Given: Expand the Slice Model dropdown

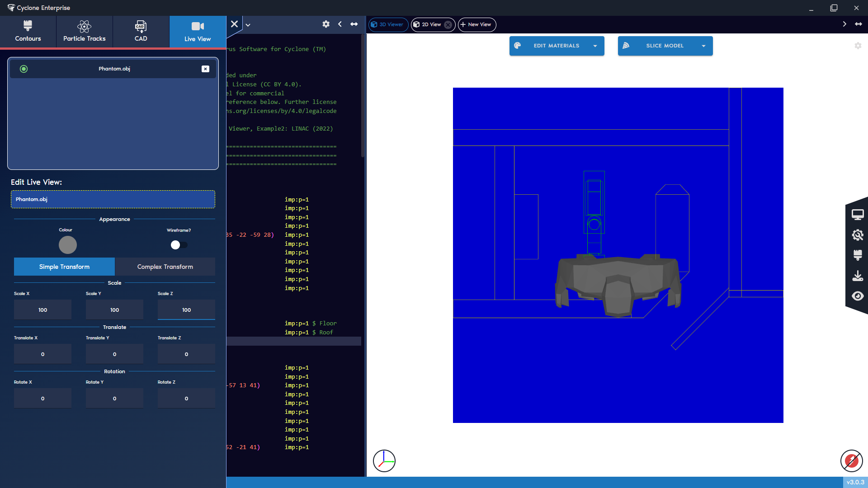Looking at the screenshot, I should (x=703, y=46).
